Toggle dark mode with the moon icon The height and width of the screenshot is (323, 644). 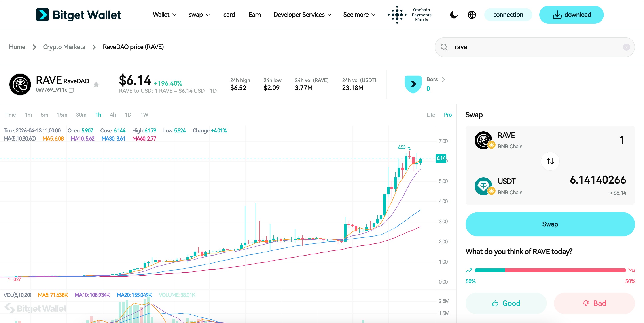(454, 15)
